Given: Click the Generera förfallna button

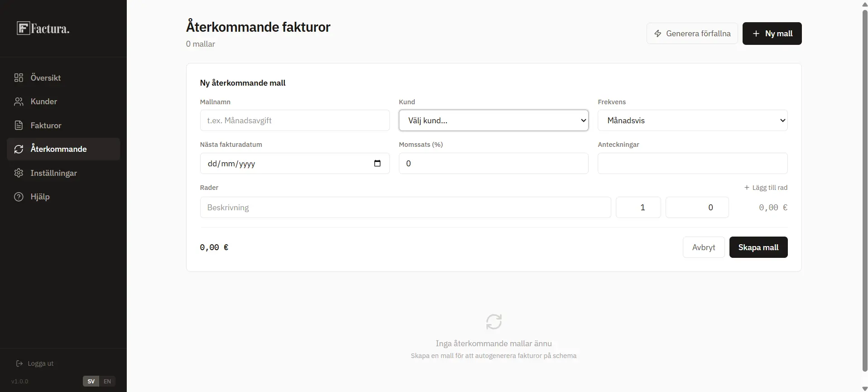Looking at the screenshot, I should pyautogui.click(x=692, y=34).
